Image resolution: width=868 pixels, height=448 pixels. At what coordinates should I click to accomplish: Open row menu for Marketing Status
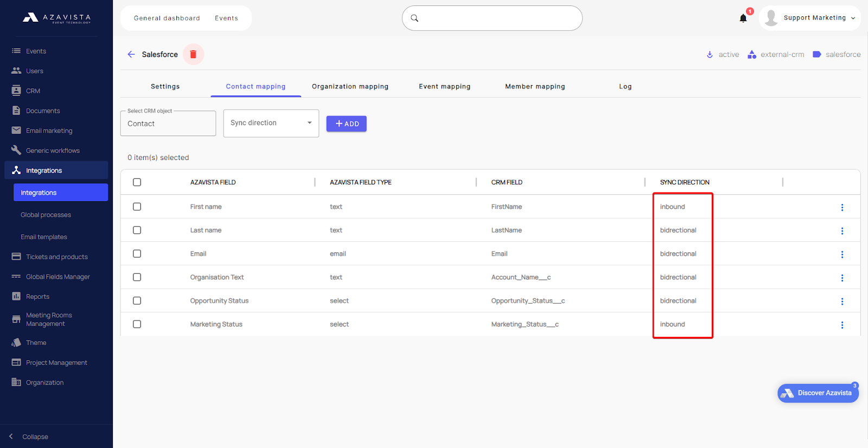[842, 325]
